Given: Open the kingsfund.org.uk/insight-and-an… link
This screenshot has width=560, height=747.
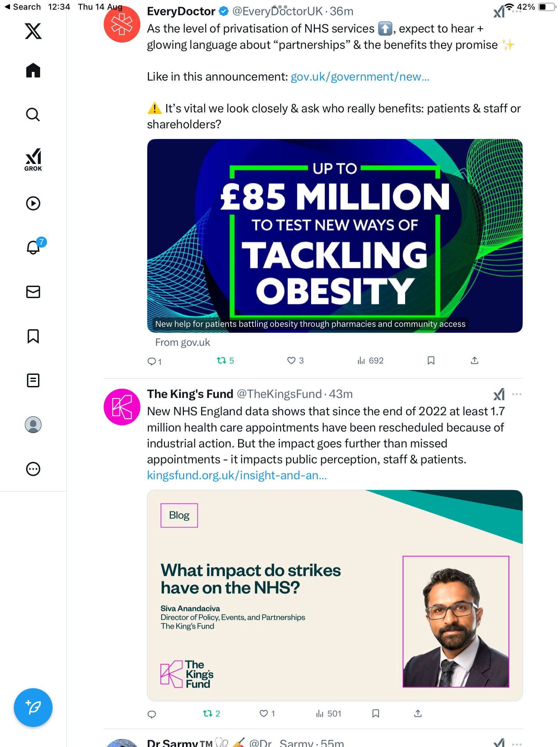Looking at the screenshot, I should pyautogui.click(x=237, y=476).
